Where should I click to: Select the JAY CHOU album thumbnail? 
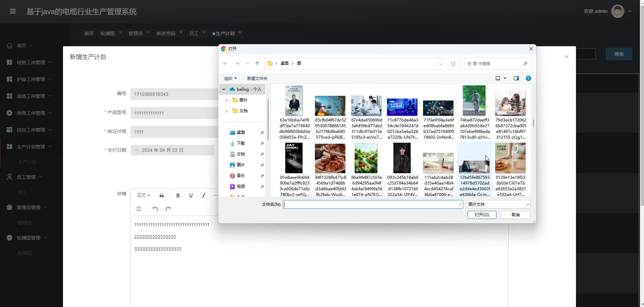click(x=294, y=158)
